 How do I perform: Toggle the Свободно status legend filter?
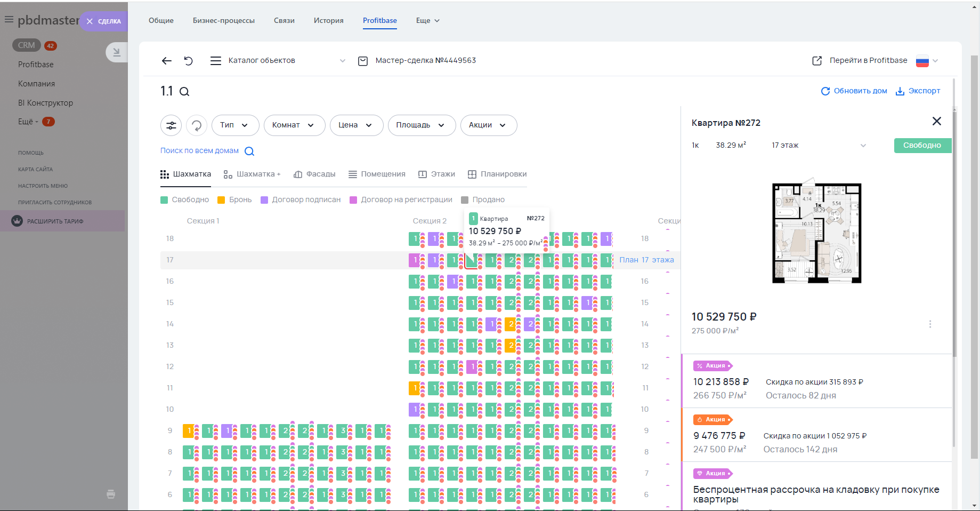pos(185,199)
